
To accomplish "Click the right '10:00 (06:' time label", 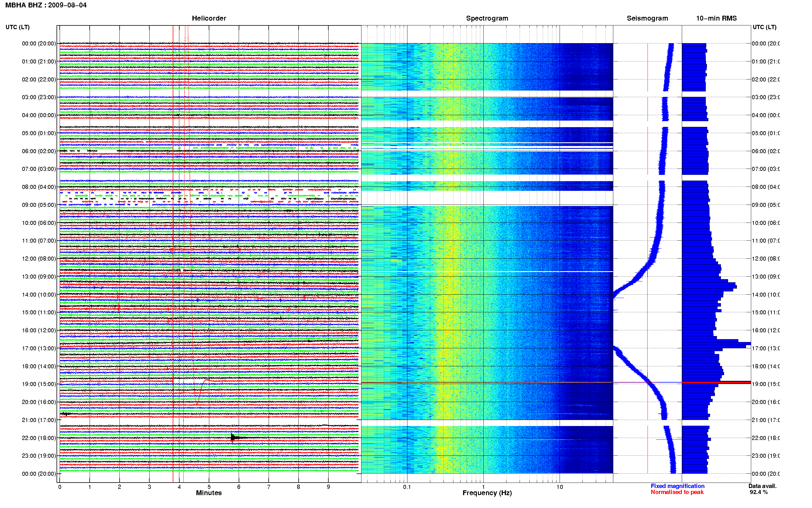I will coord(765,223).
